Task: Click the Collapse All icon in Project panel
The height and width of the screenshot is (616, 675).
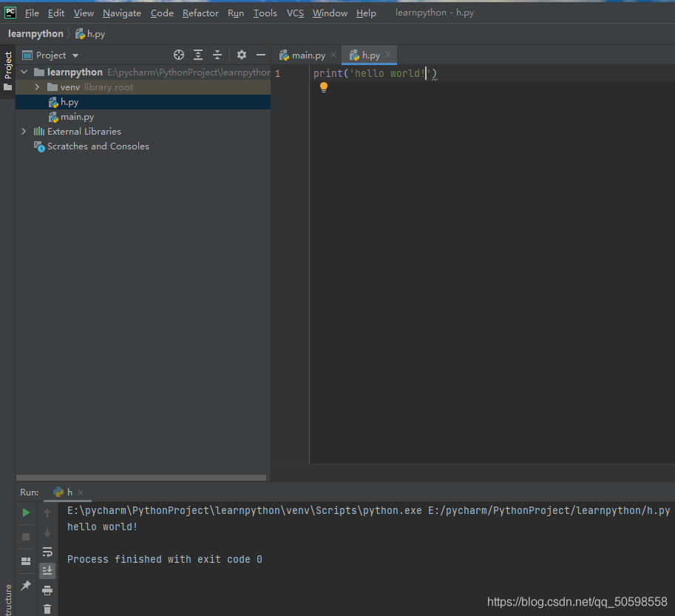Action: (217, 55)
